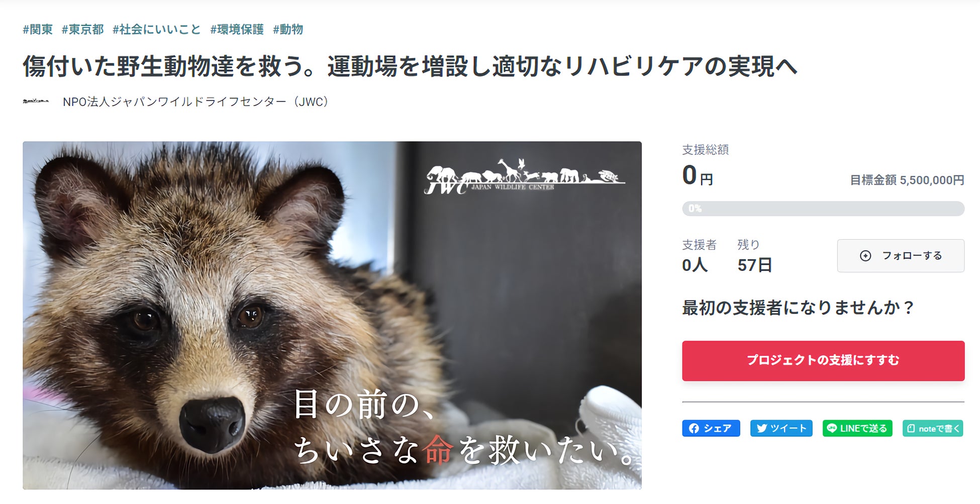Click the plus circle icon beside フォローする
This screenshot has height=504, width=980.
tap(865, 256)
